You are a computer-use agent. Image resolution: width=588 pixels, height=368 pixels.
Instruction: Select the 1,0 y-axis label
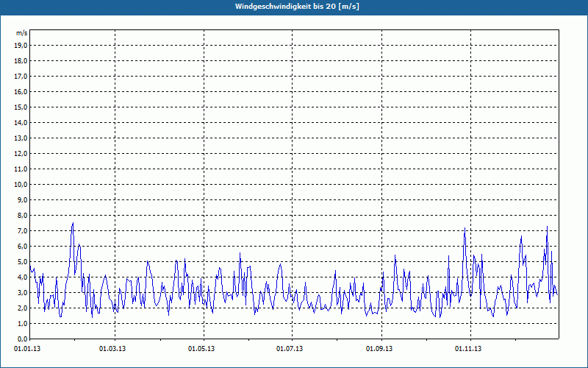click(x=22, y=324)
